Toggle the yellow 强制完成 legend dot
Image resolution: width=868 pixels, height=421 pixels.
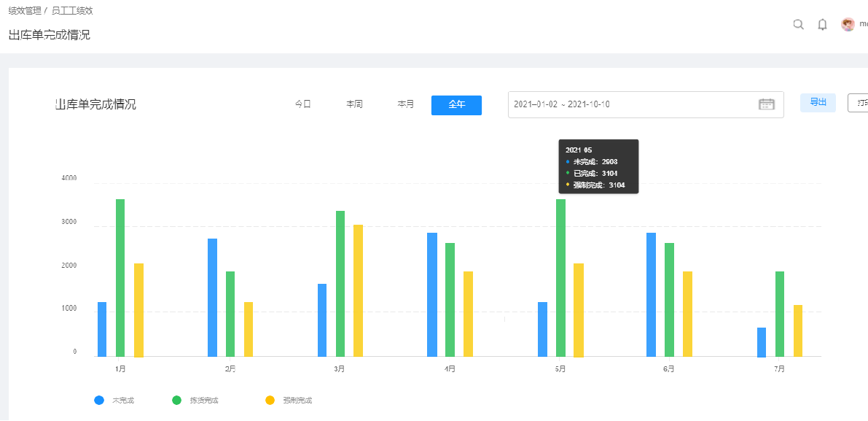270,400
